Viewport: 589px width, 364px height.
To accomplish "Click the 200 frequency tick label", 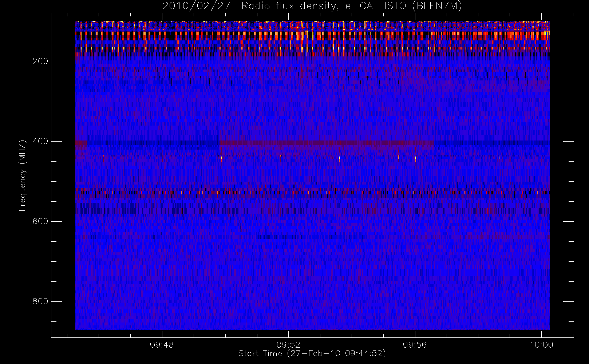I will tap(40, 61).
